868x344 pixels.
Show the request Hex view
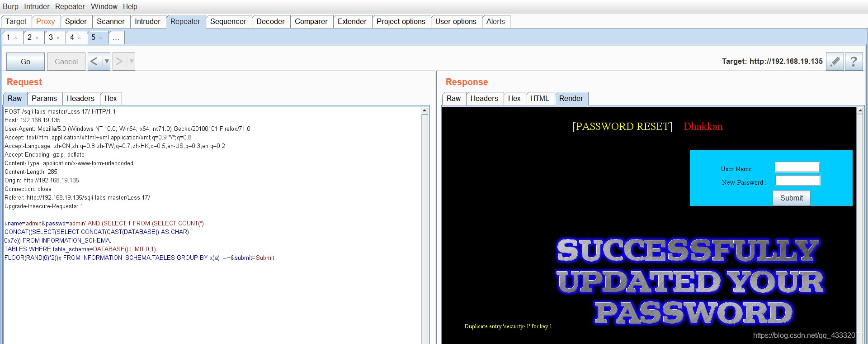point(111,98)
